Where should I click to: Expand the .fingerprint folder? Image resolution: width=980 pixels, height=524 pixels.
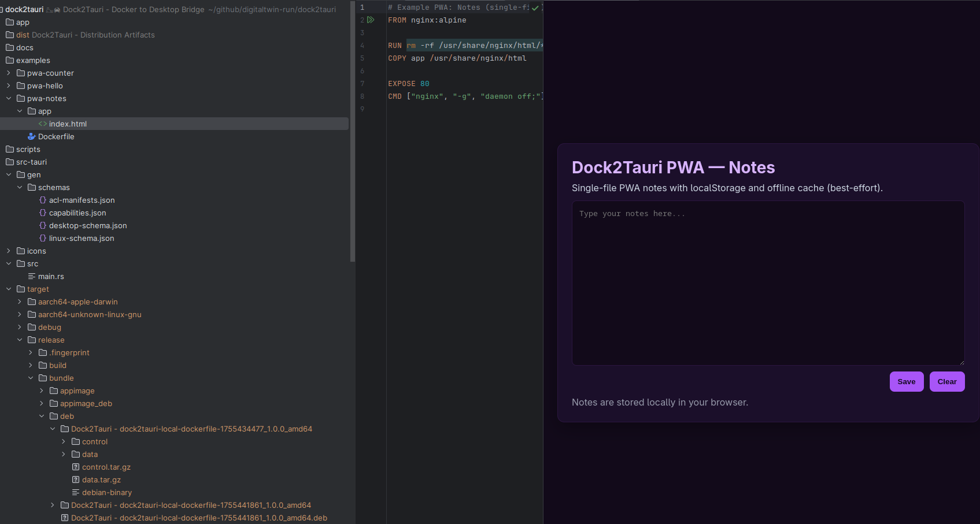pyautogui.click(x=31, y=352)
